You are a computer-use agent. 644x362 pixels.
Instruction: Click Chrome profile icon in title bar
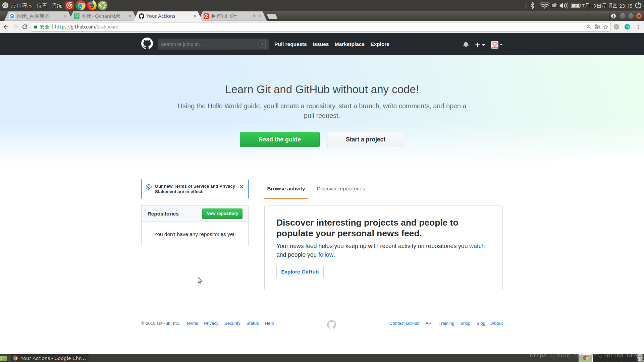coord(613,16)
